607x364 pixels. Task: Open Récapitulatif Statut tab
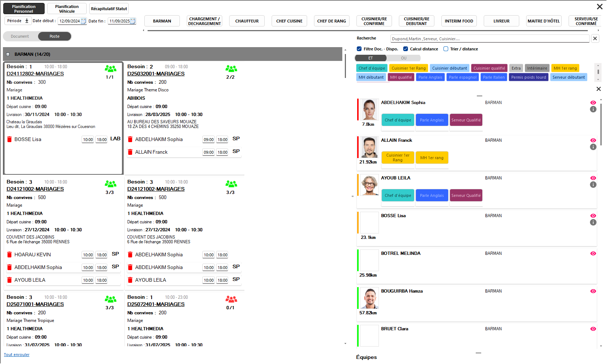point(109,9)
